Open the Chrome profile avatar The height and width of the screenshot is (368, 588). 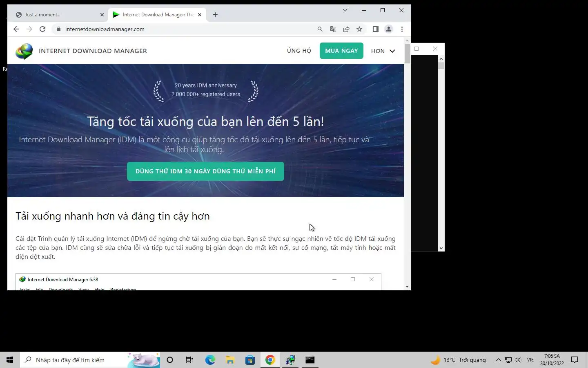[389, 29]
